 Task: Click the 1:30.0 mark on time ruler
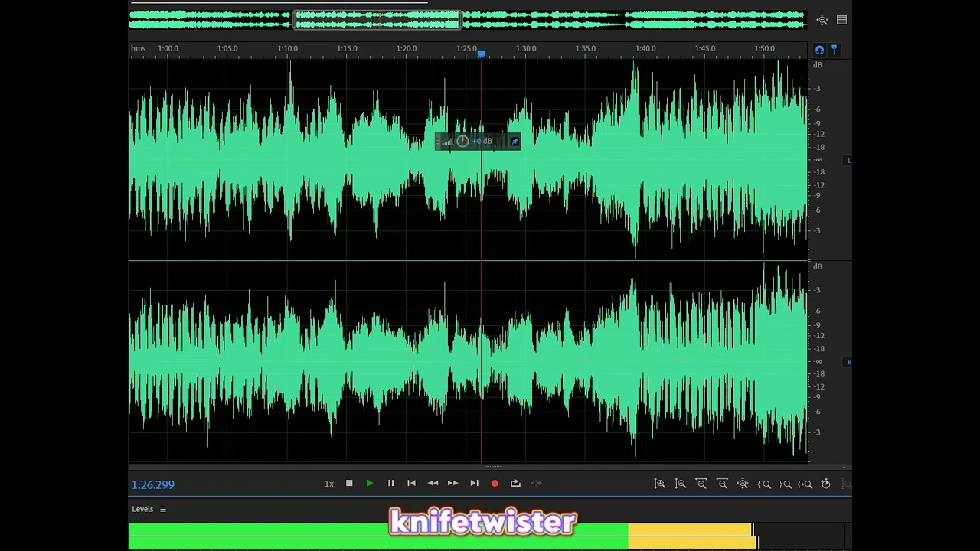[526, 48]
